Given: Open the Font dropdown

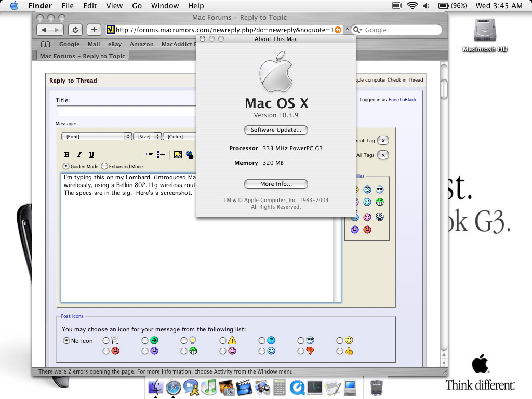Looking at the screenshot, I should coord(97,136).
